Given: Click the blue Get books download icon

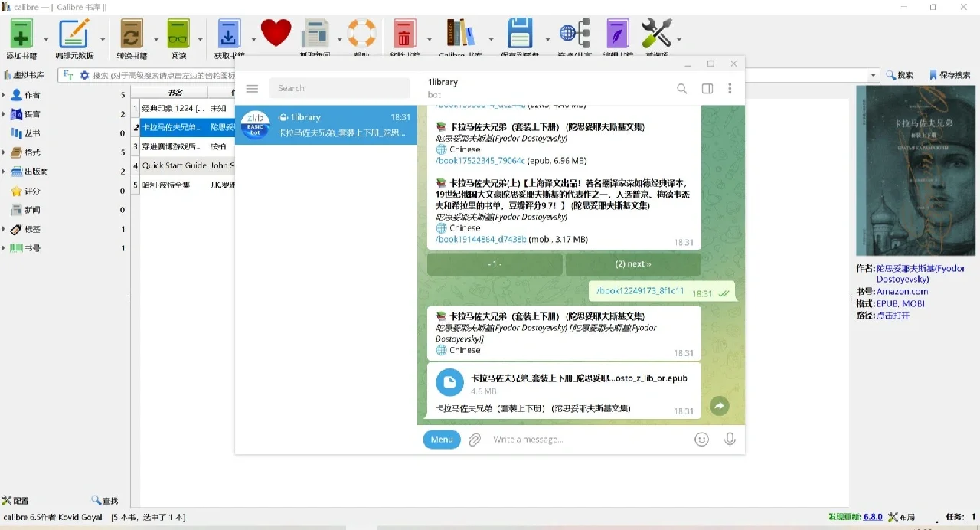Looking at the screenshot, I should coord(229,34).
